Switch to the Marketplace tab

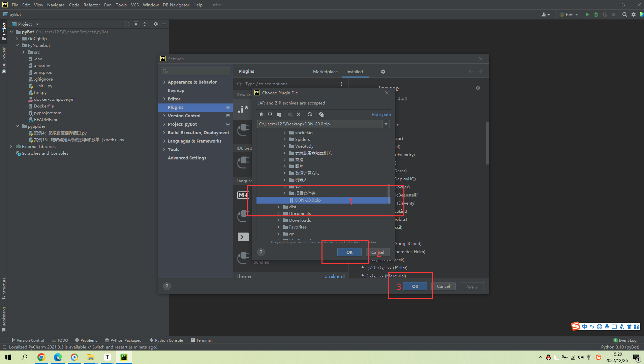pos(325,71)
